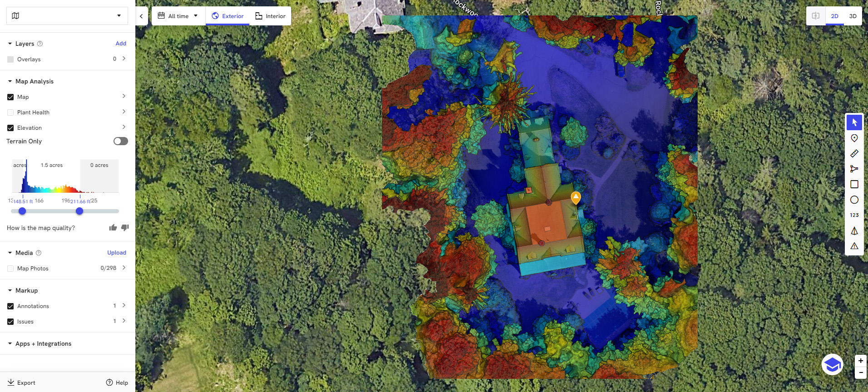This screenshot has width=868, height=392.
Task: Open the All time date dropdown
Action: click(x=178, y=16)
